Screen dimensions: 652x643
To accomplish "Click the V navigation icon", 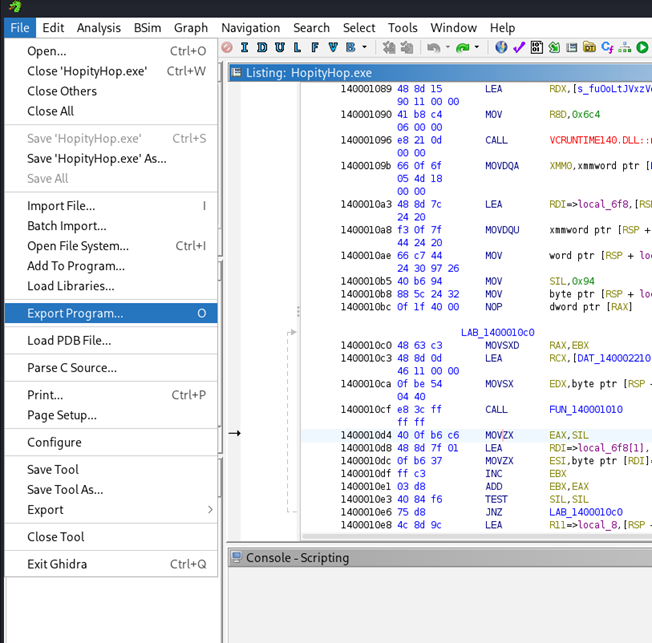I will [x=333, y=47].
